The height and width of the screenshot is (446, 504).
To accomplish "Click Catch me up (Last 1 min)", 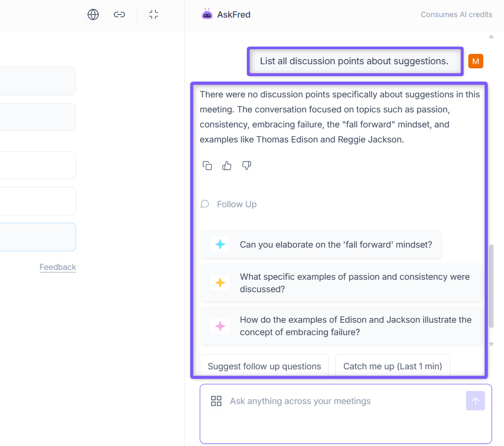I will point(392,366).
